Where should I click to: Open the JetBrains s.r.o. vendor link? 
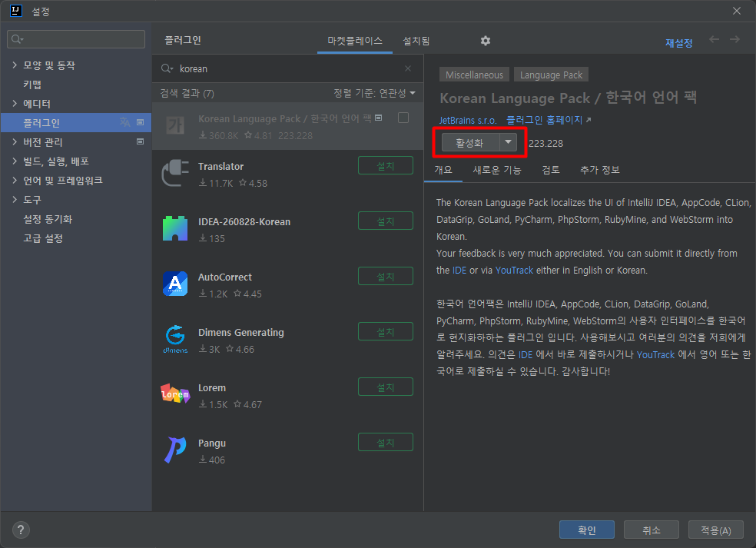pos(468,120)
